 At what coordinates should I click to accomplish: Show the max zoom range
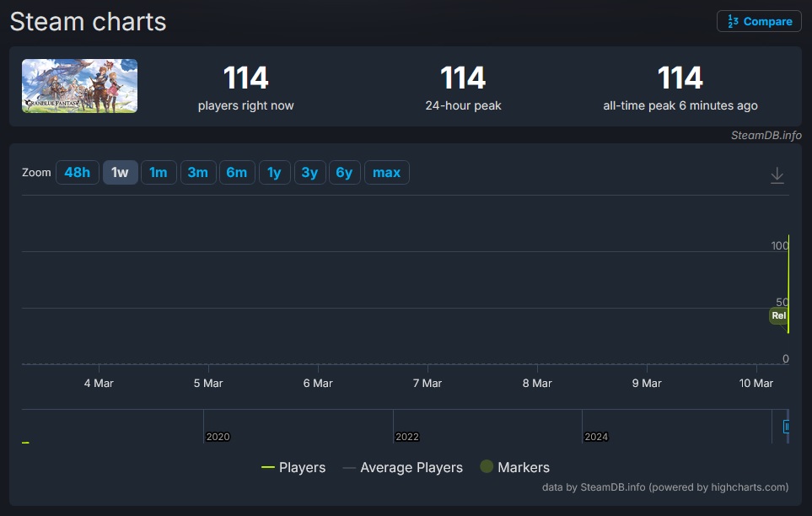[x=387, y=173]
